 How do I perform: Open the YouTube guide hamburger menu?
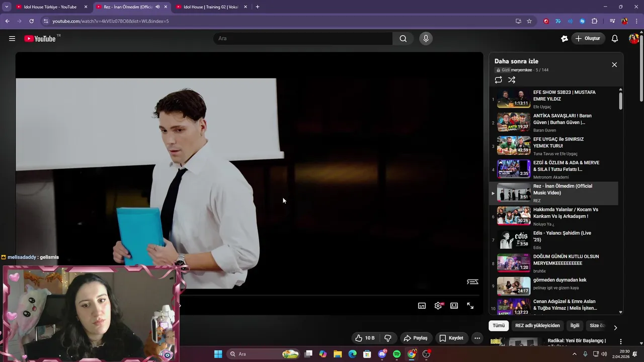point(12,39)
